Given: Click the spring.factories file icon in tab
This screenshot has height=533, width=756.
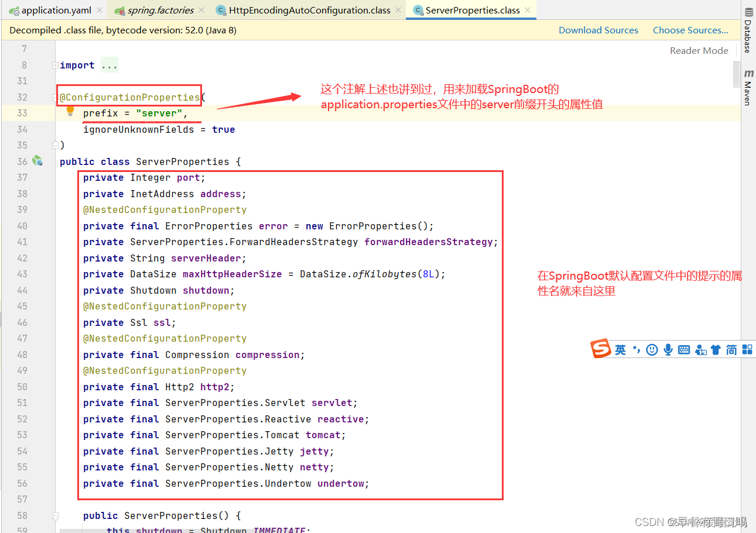Looking at the screenshot, I should click(x=119, y=11).
